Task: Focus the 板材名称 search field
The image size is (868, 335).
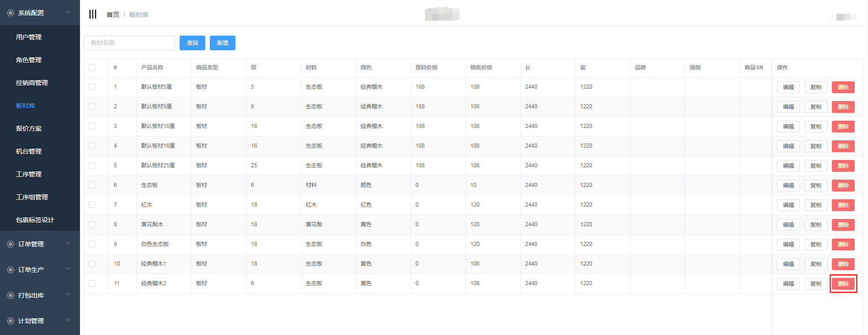Action: click(x=129, y=43)
